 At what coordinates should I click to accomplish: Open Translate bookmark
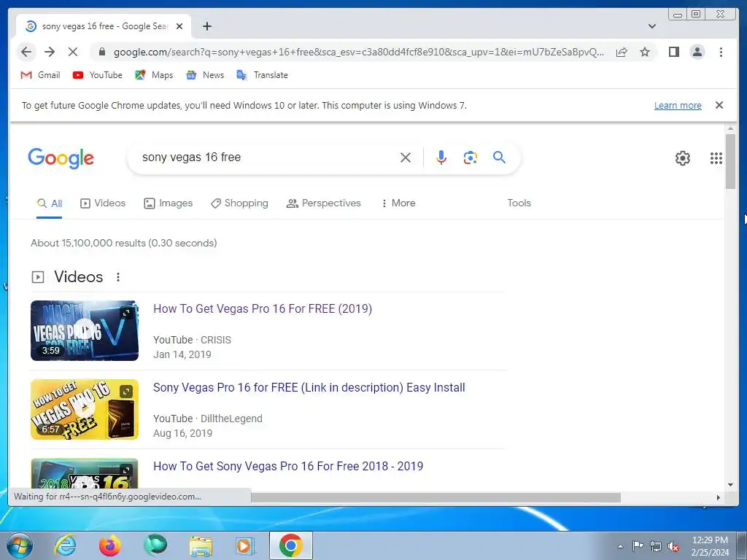pyautogui.click(x=262, y=75)
